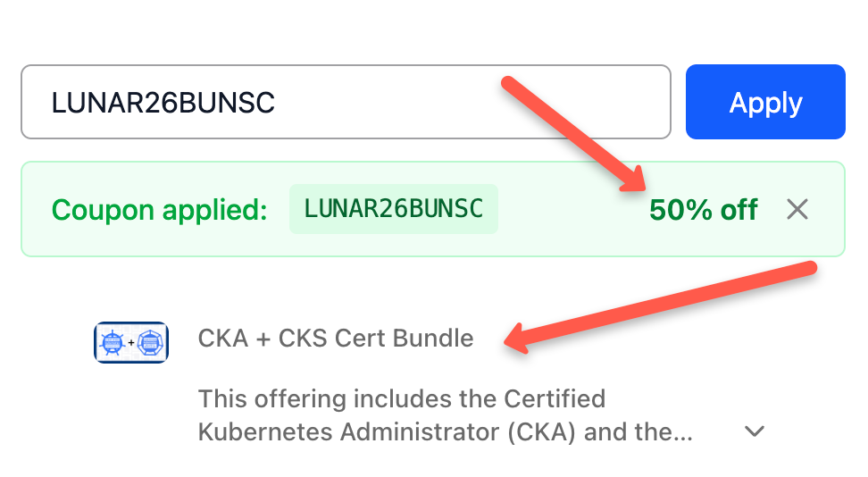Click the truncated "Kubernetes Administrator (CKA)" text line
The image size is (868, 477).
click(x=445, y=432)
